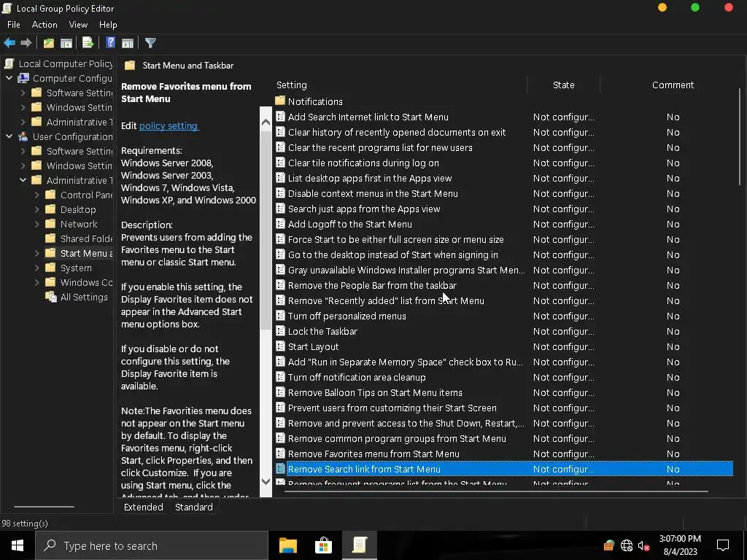Click the network globe tray icon
The width and height of the screenshot is (747, 560).
tap(627, 545)
